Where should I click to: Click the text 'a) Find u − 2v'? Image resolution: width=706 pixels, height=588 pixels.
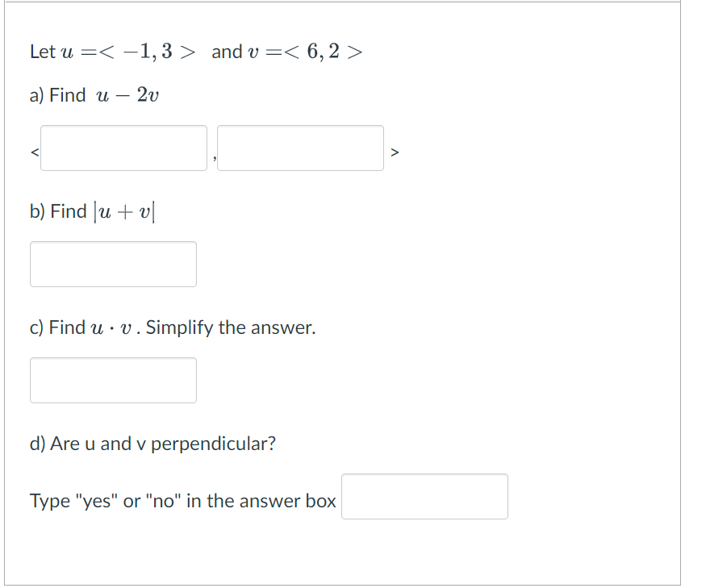coord(94,94)
